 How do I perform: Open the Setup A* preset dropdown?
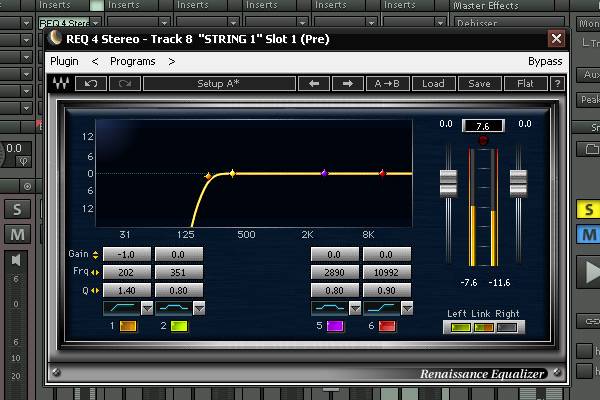coord(219,83)
